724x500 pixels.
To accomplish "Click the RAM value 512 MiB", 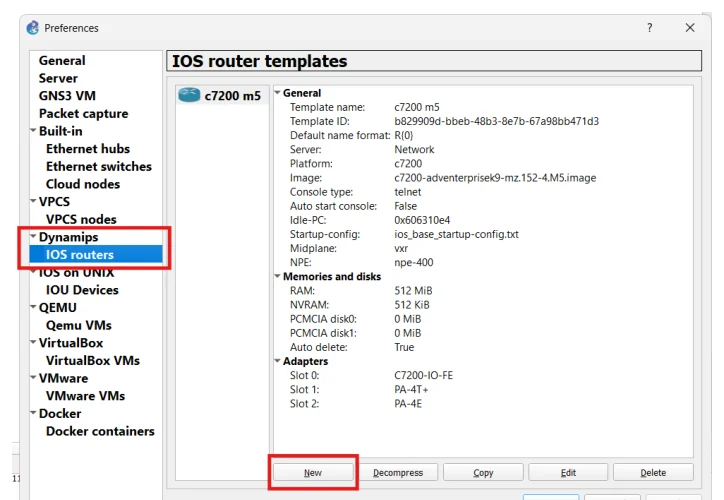I will coord(413,290).
